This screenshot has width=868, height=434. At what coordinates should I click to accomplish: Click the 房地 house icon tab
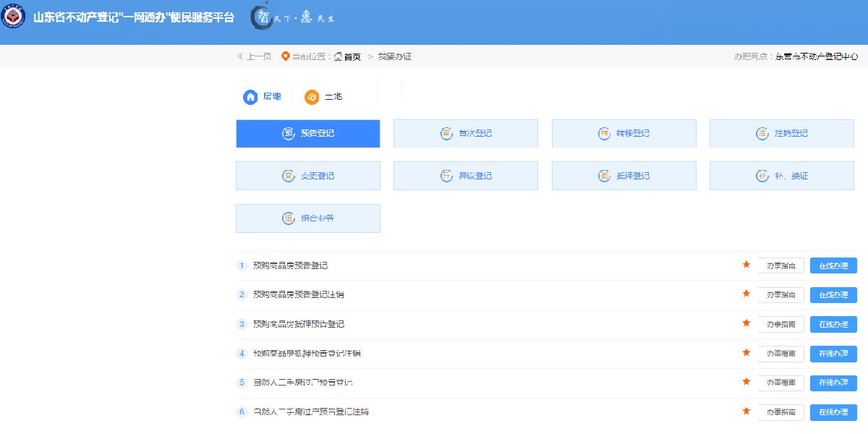click(x=263, y=97)
